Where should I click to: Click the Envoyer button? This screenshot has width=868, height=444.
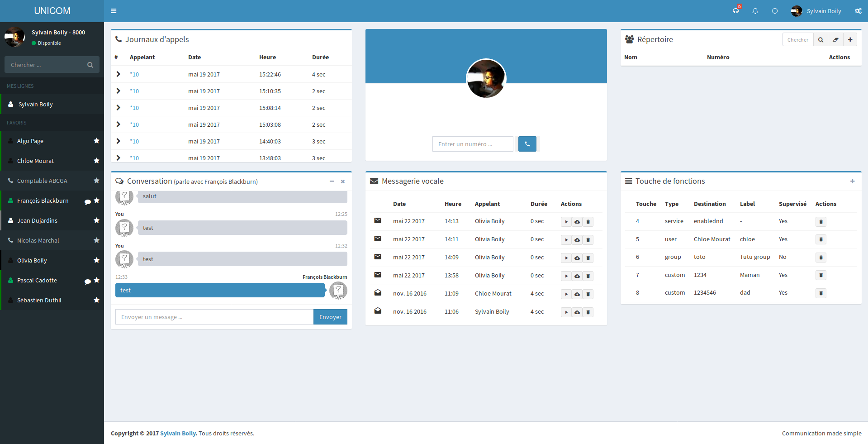tap(331, 317)
